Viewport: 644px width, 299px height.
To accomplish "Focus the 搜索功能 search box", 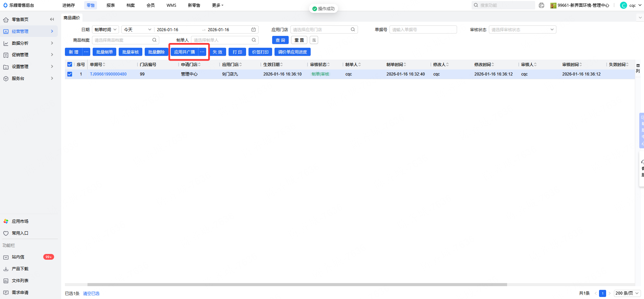I will 503,5.
